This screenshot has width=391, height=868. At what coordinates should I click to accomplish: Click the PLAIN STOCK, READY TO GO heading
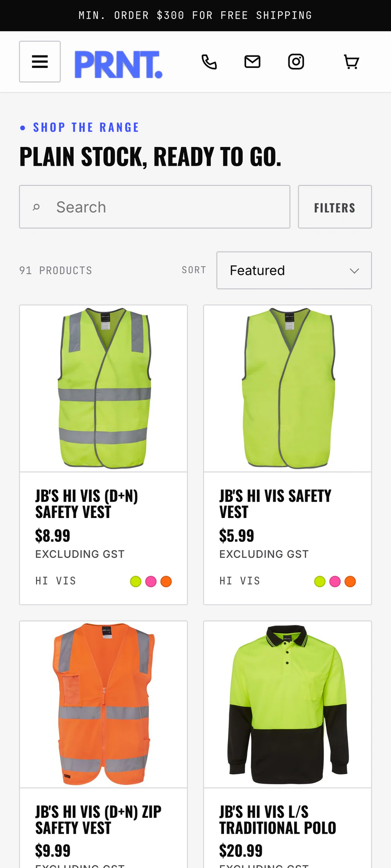pyautogui.click(x=150, y=157)
